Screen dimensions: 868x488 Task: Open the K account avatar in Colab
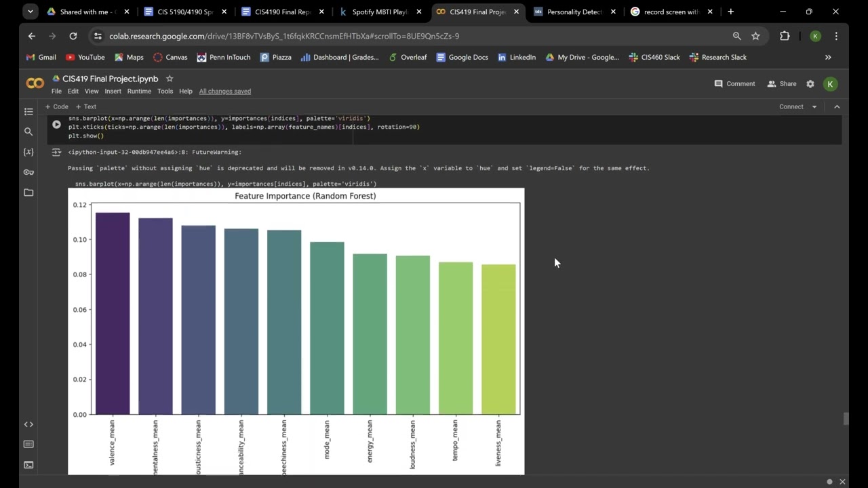coord(830,84)
